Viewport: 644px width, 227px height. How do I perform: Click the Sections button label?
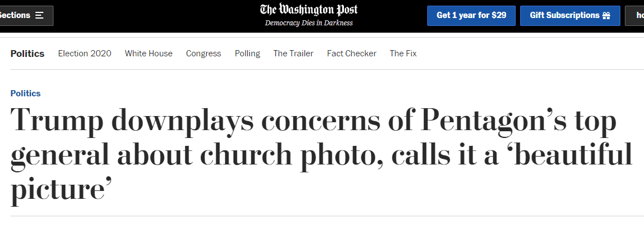15,16
